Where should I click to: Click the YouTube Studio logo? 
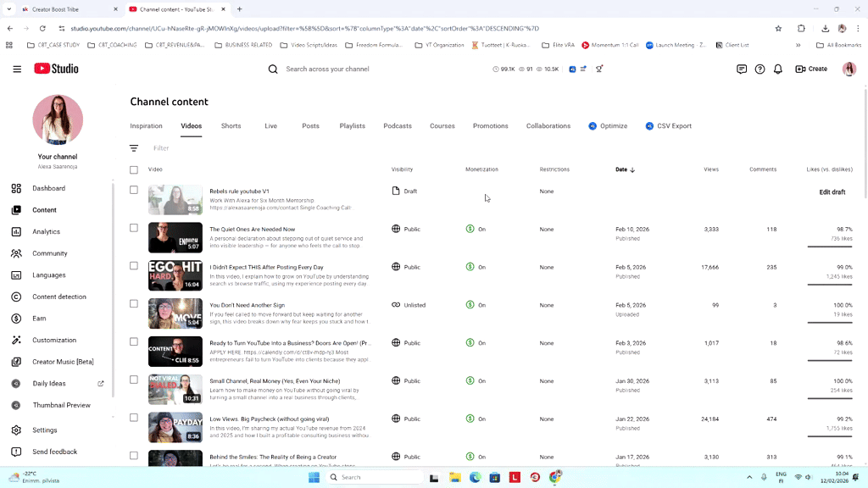click(56, 69)
